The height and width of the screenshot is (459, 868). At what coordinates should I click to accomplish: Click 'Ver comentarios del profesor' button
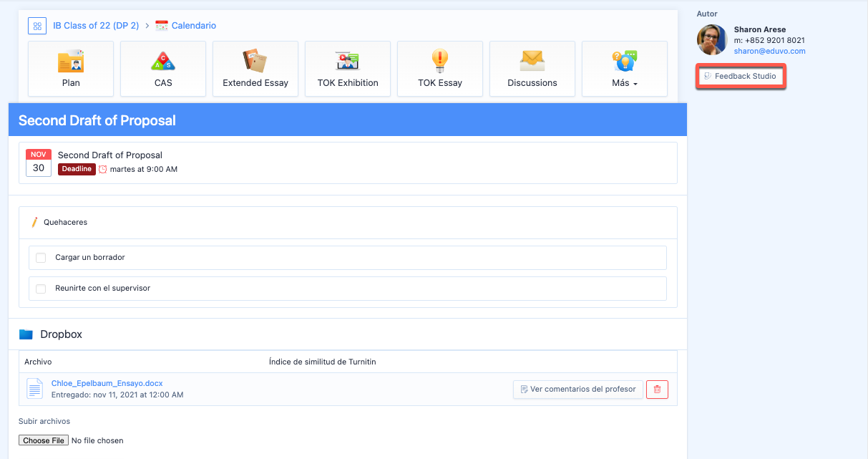577,390
